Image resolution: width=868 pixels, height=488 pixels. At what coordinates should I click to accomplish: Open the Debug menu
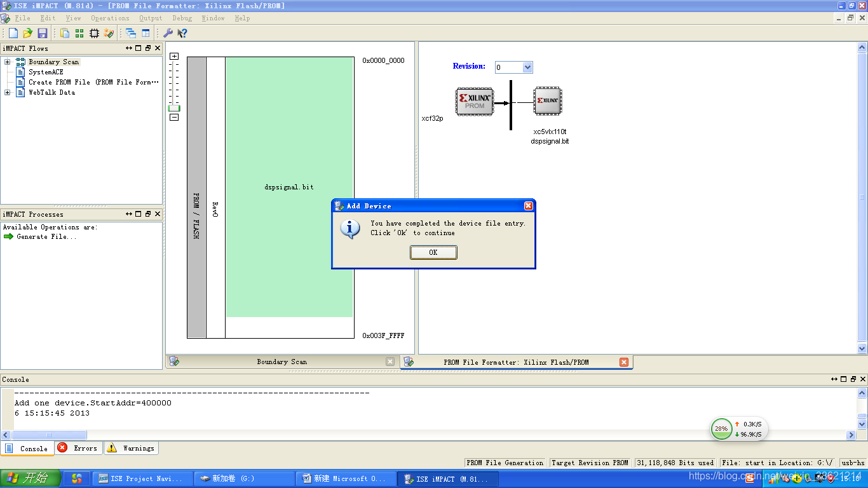(x=182, y=18)
